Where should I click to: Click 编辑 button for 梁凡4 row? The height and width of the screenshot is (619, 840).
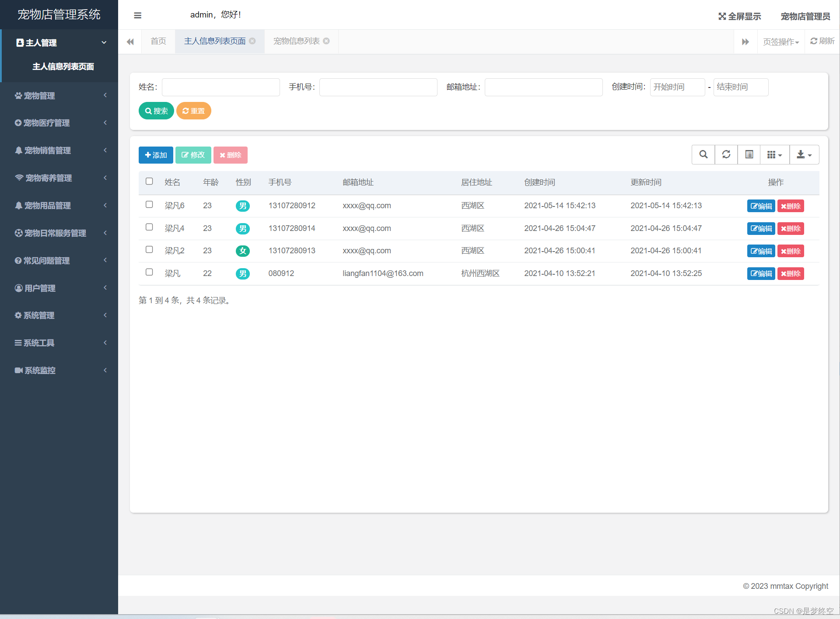tap(761, 228)
